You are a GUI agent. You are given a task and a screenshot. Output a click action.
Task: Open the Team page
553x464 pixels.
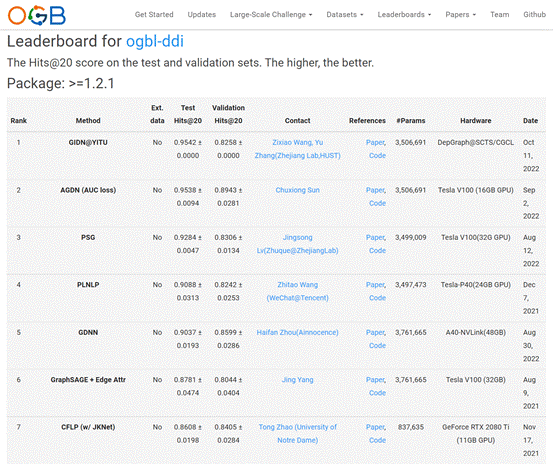point(500,15)
